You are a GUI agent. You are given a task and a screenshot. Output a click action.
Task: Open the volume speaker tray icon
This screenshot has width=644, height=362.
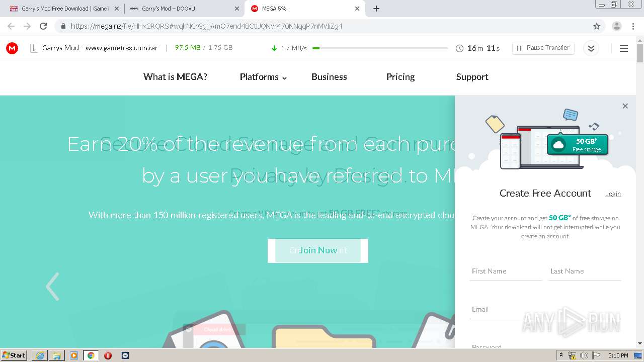click(584, 355)
